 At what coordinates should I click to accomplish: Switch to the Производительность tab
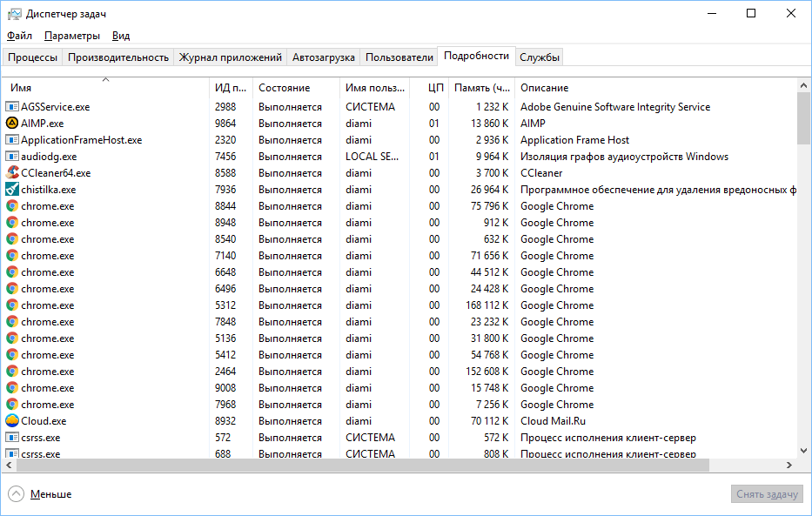pyautogui.click(x=118, y=57)
